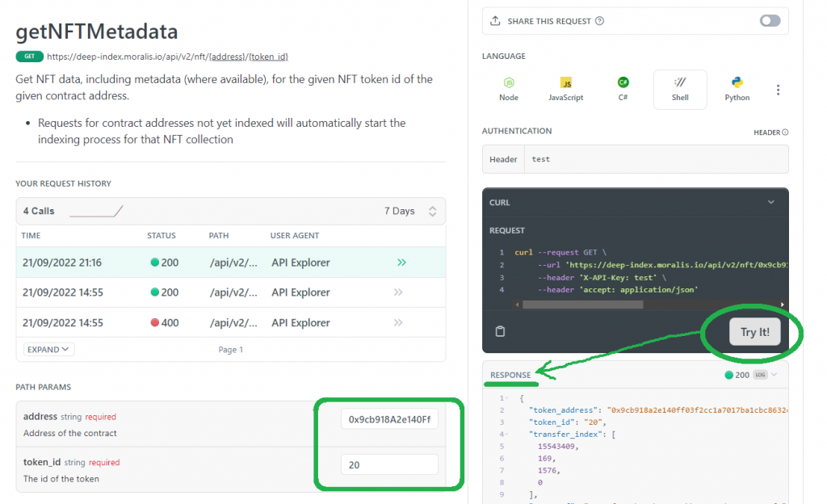Screen dimensions: 827x504
Task: Click the authentication Header value field
Action: click(656, 159)
